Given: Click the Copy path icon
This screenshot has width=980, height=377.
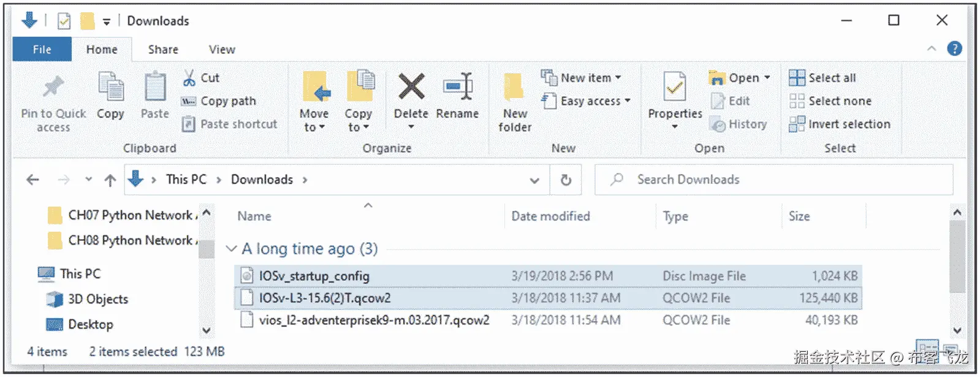Looking at the screenshot, I should (189, 101).
